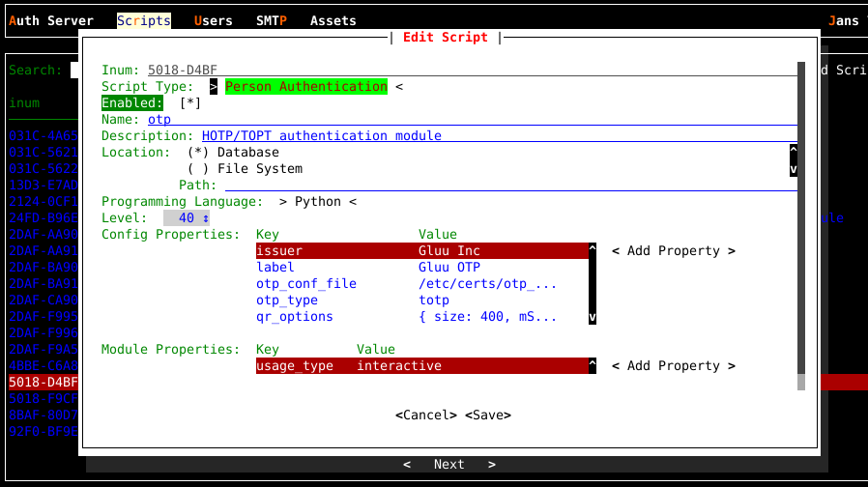The image size is (868, 487).
Task: Select the otp_type config property row
Action: coord(421,301)
